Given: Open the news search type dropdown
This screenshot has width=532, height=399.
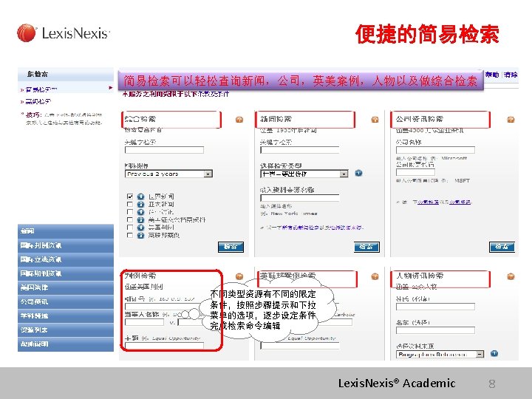Looking at the screenshot, I should click(304, 174).
